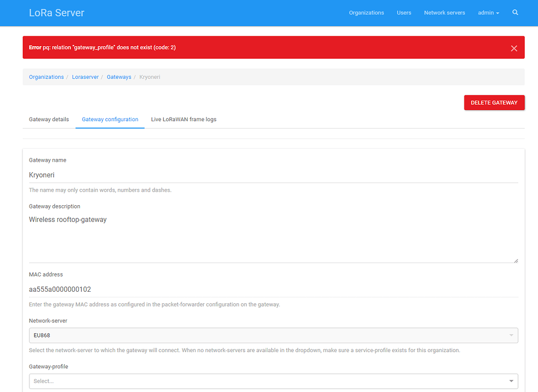The width and height of the screenshot is (538, 392).
Task: Open the Gateways breadcrumb link
Action: click(119, 77)
